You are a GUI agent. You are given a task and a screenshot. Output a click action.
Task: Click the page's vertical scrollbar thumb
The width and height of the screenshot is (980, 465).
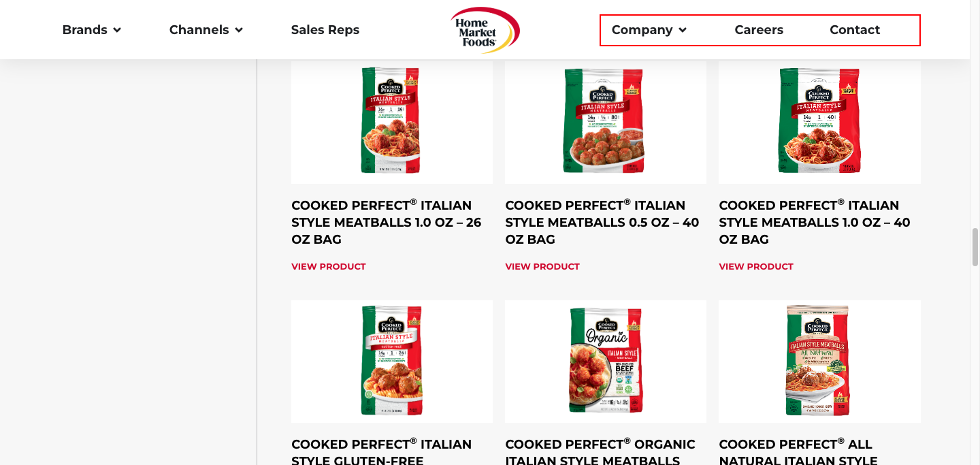pyautogui.click(x=975, y=246)
